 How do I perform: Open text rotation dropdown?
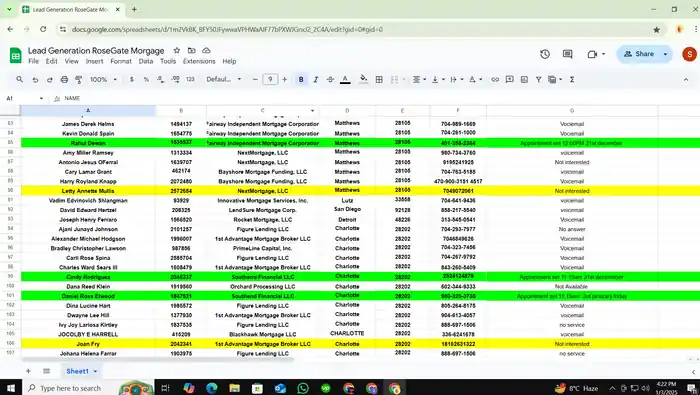tap(475, 79)
